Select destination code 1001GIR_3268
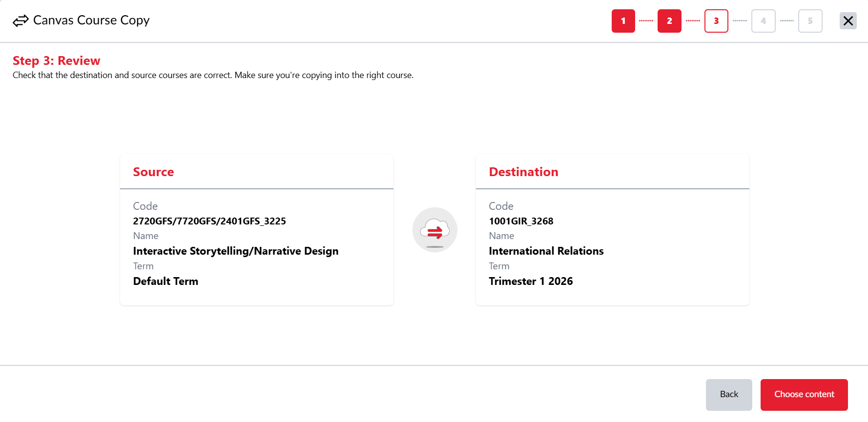 tap(521, 221)
